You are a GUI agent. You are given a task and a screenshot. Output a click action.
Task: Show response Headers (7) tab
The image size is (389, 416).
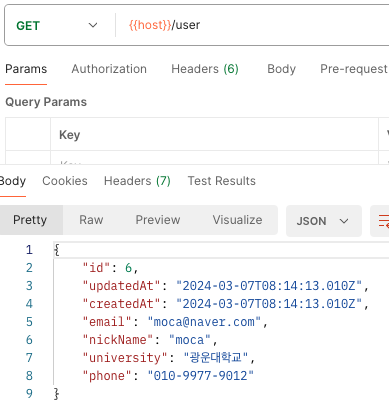point(137,181)
